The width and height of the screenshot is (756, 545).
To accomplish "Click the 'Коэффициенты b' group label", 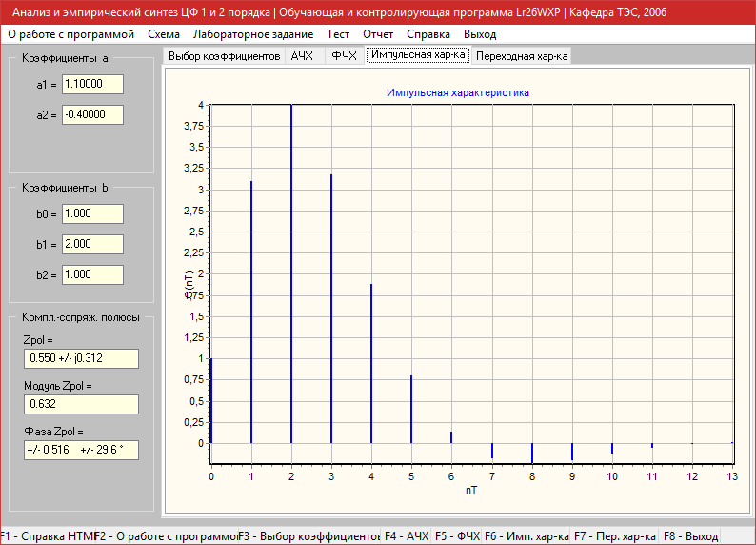I will [65, 188].
